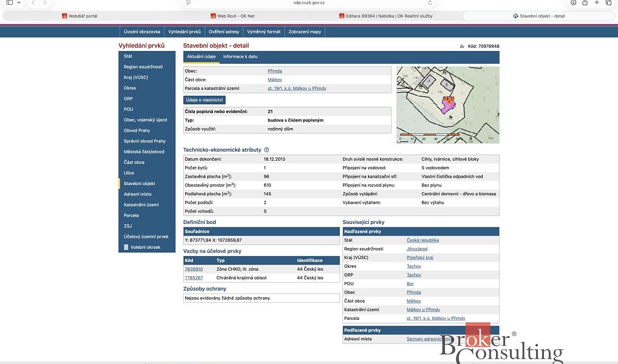Show the tab overview

pos(608,2)
